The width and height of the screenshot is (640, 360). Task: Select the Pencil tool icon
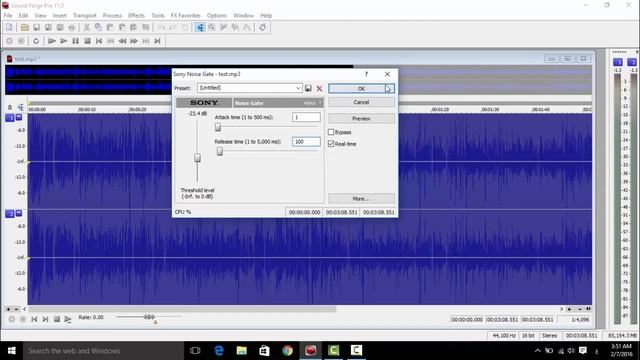pos(223,27)
